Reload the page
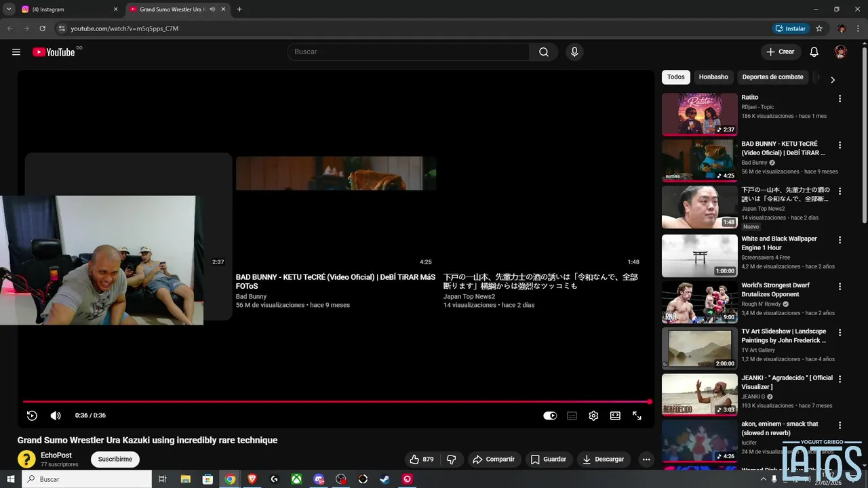Screen dimensions: 868x488 [x=42, y=28]
